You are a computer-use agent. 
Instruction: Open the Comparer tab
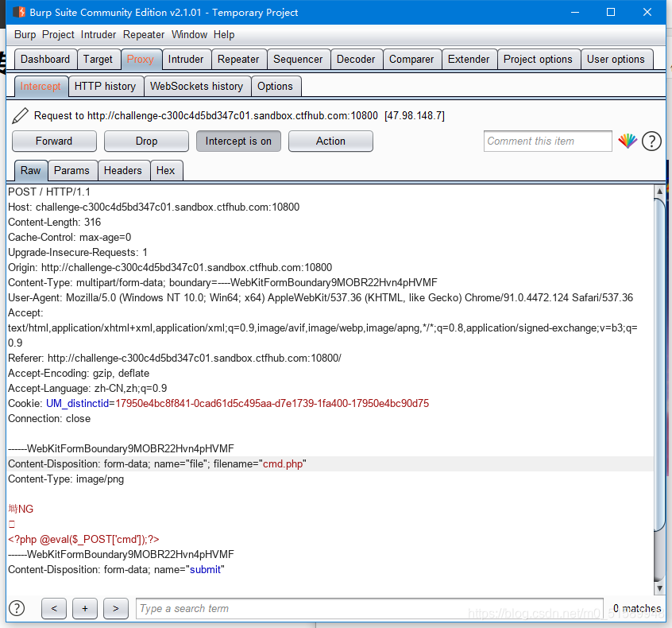click(x=411, y=59)
